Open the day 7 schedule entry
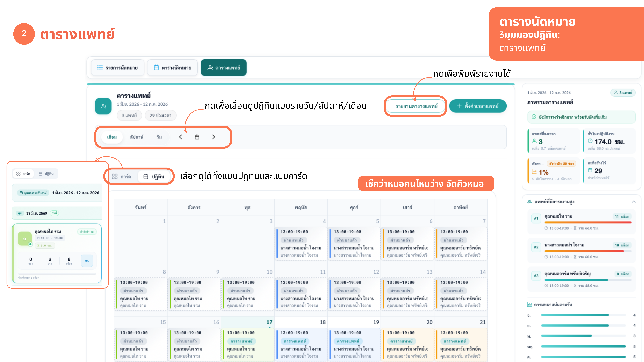This screenshot has width=644, height=362. pos(461,243)
